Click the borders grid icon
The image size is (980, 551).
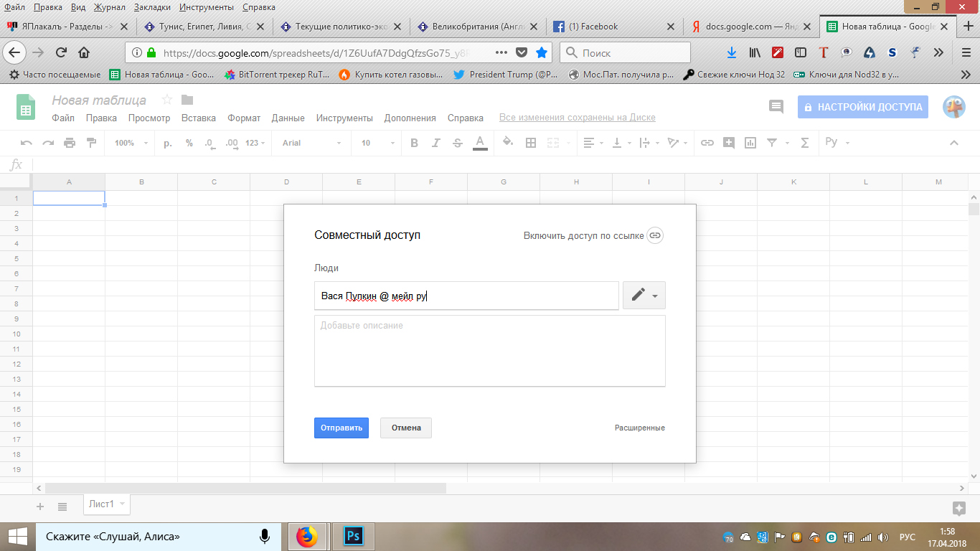click(x=531, y=143)
